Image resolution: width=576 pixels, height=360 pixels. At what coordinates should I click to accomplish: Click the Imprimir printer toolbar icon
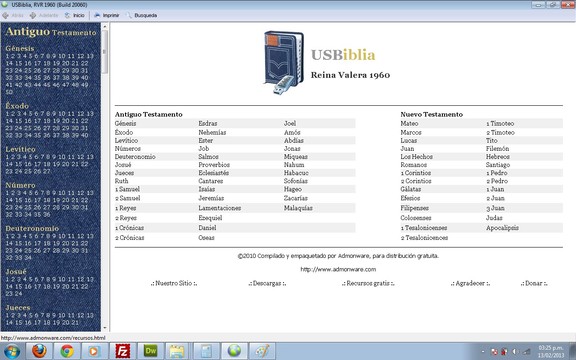pos(97,15)
